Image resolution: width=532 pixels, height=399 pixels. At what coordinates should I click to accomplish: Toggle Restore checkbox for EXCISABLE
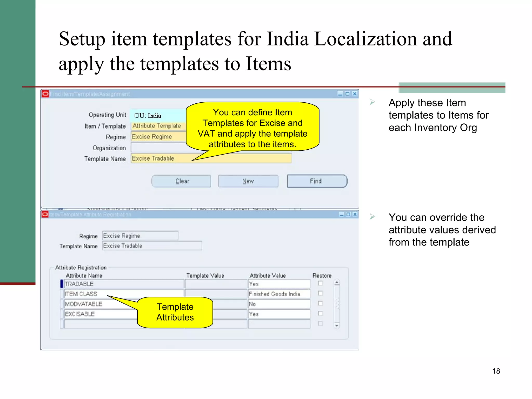(321, 313)
